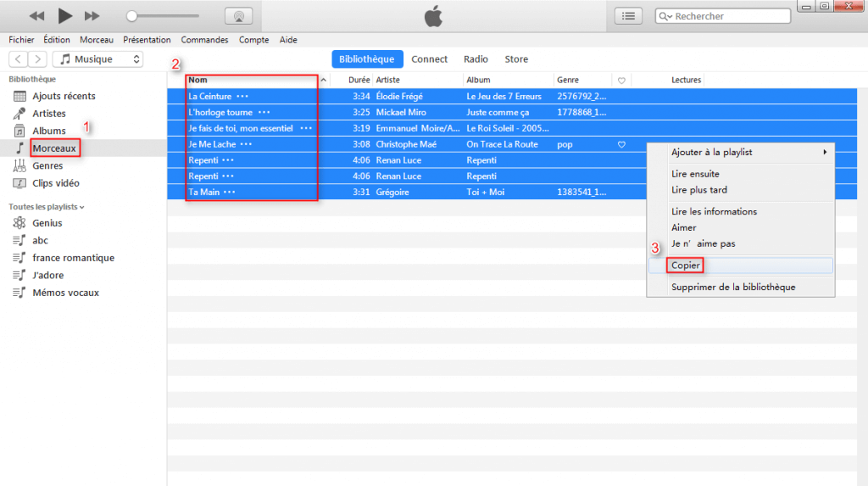Go back with the left navigation arrow

(19, 59)
